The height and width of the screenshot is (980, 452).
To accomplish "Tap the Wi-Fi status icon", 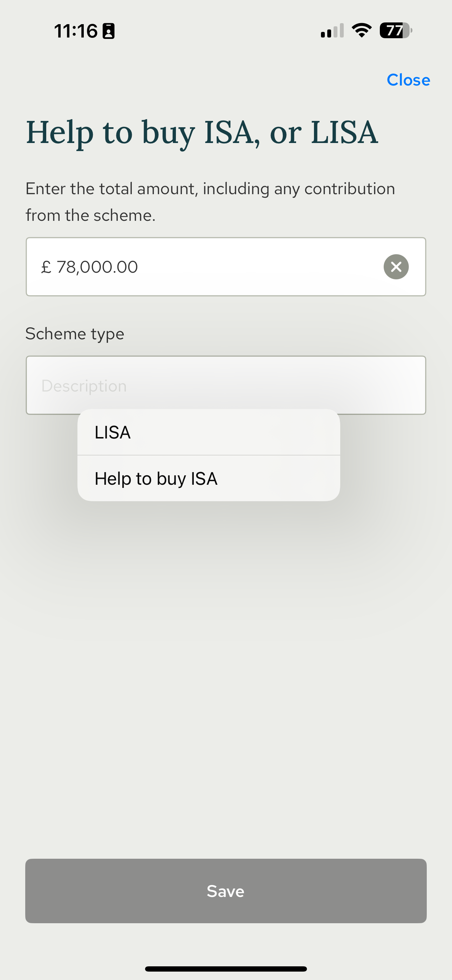I will point(362,30).
